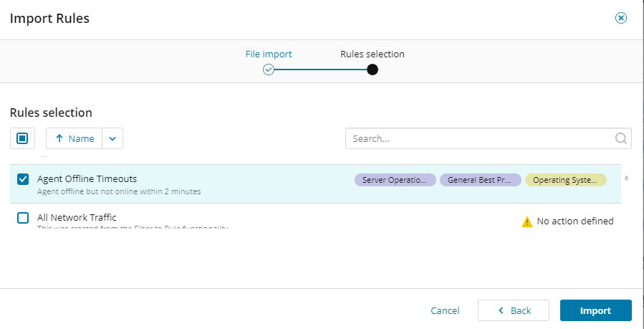Click the ascending sort arrow by Name
Screen dimensions: 644x329
(x=59, y=138)
